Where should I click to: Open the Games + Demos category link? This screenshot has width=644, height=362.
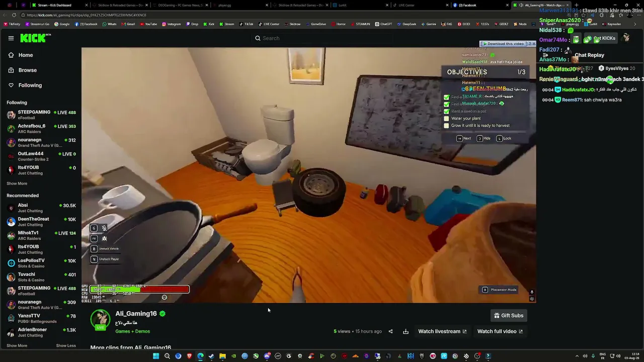click(132, 331)
